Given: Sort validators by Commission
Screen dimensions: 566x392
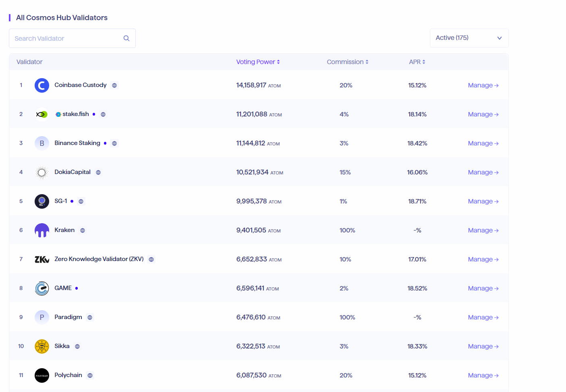Looking at the screenshot, I should tap(347, 62).
